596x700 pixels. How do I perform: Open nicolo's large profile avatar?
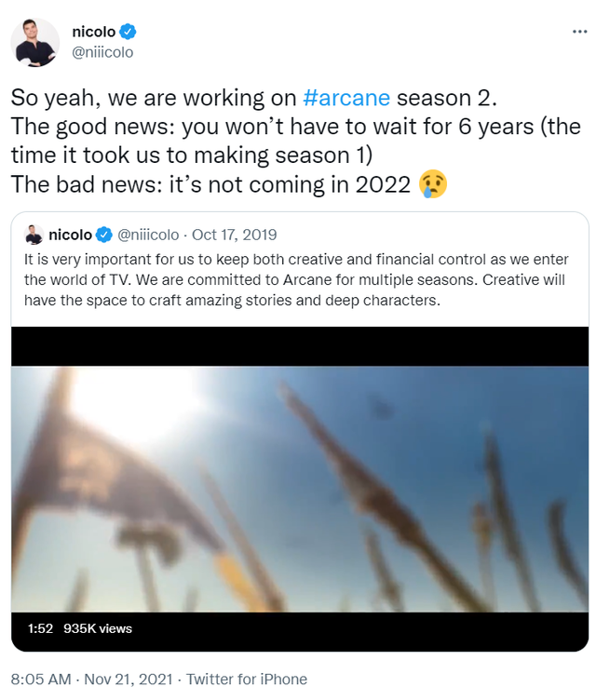point(35,42)
